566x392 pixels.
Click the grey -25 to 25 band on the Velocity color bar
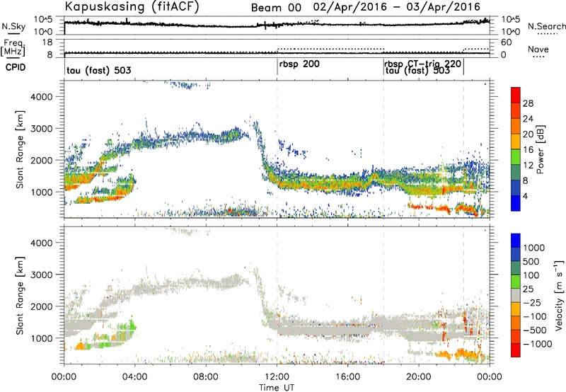click(516, 296)
